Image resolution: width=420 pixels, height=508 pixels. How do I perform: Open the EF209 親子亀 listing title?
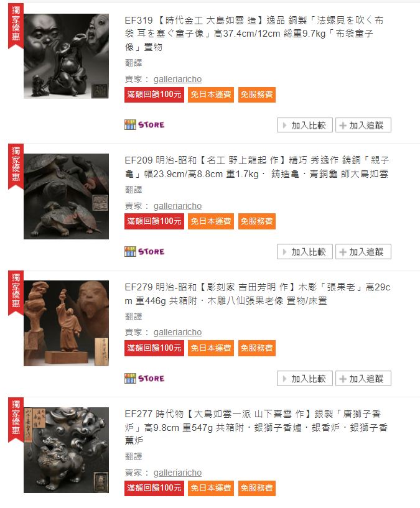pos(257,167)
